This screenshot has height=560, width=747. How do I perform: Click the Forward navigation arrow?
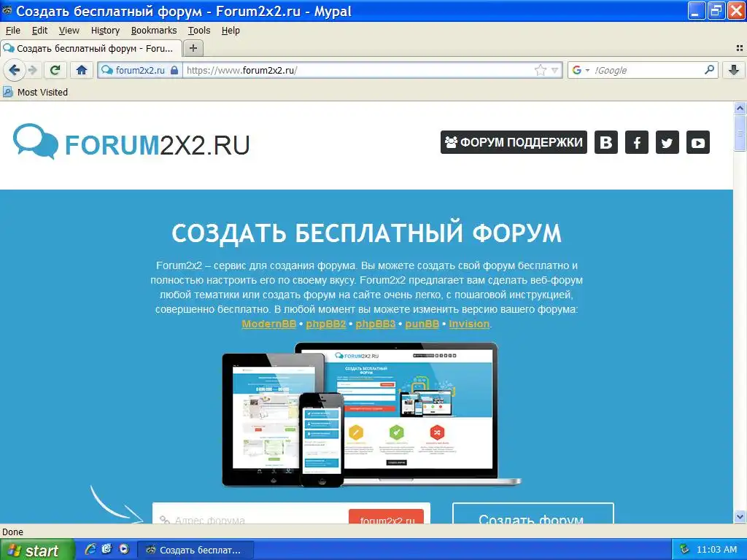(x=33, y=71)
